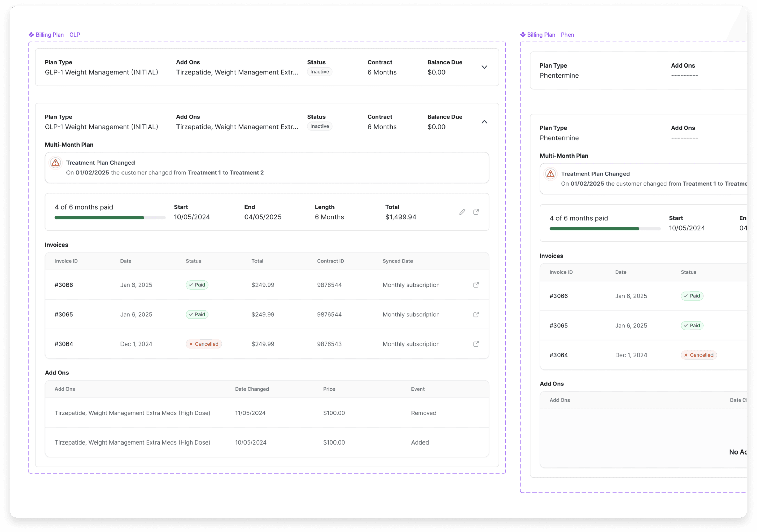757x532 pixels.
Task: Click the Event header in GLP Add Ons
Action: (x=418, y=389)
